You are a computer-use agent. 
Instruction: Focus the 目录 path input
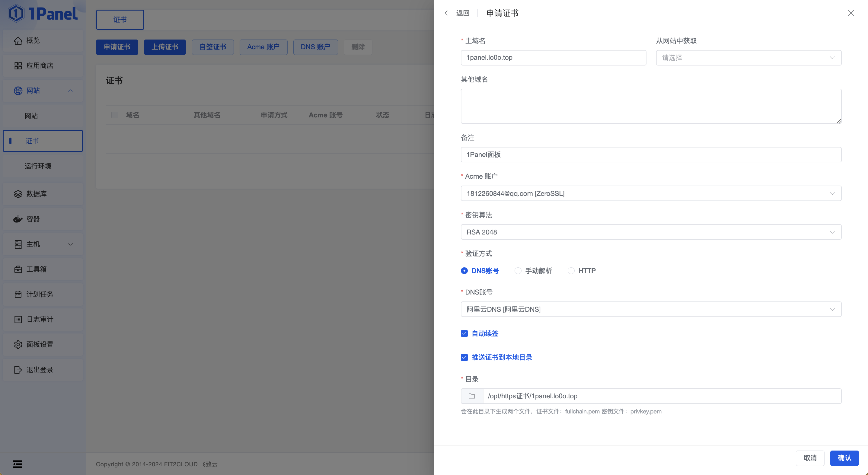coord(662,396)
